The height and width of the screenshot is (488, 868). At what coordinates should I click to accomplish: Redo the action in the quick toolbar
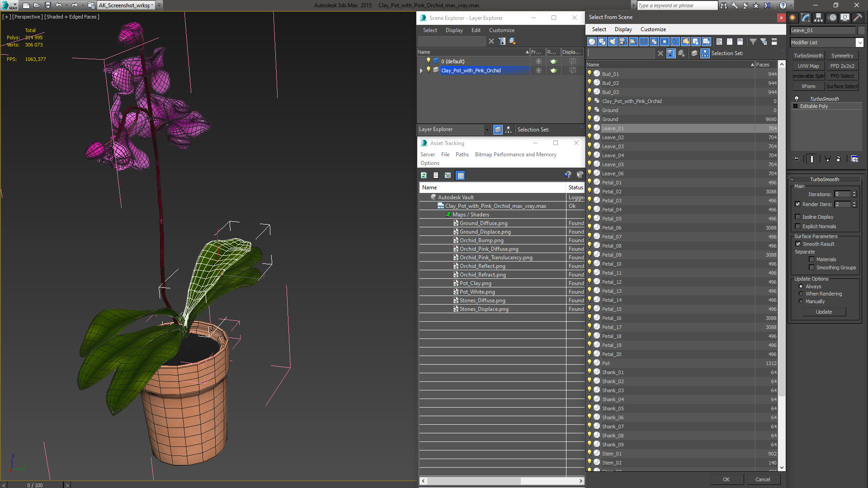pyautogui.click(x=75, y=5)
